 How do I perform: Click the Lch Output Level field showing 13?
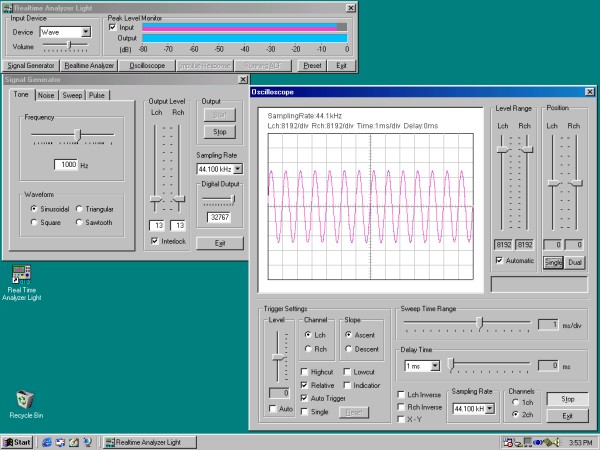[157, 225]
